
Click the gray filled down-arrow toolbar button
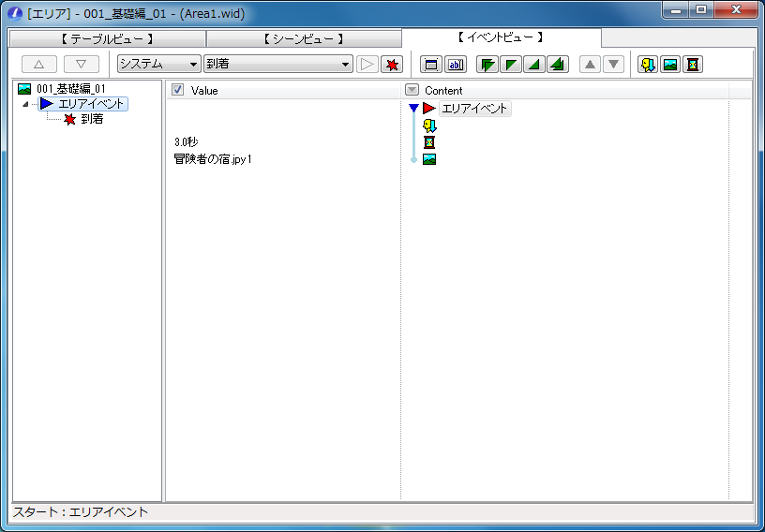[613, 65]
